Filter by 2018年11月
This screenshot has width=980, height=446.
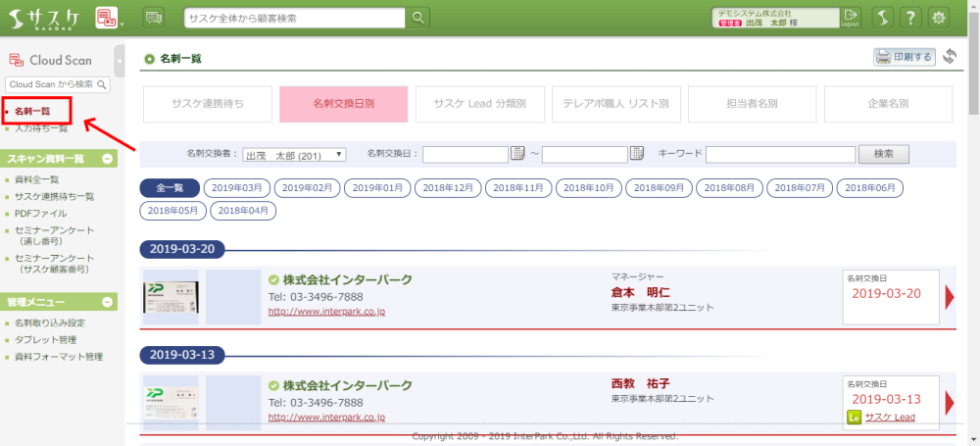[x=518, y=187]
